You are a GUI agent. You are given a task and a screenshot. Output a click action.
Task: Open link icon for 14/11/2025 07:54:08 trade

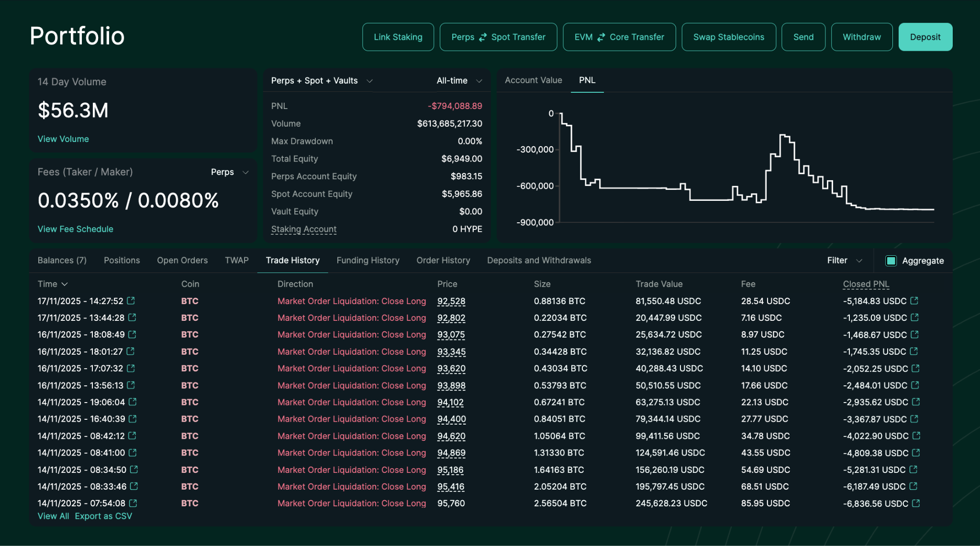pyautogui.click(x=133, y=503)
